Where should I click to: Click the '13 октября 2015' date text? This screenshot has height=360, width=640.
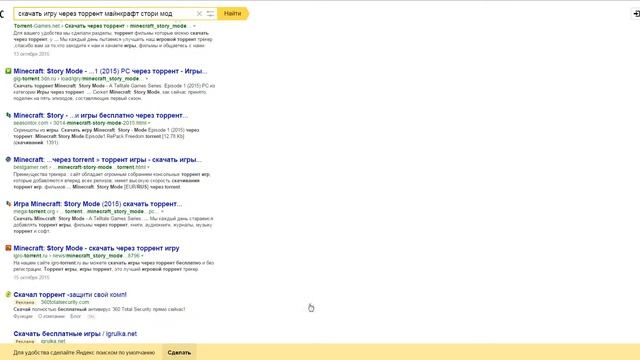pos(31,54)
